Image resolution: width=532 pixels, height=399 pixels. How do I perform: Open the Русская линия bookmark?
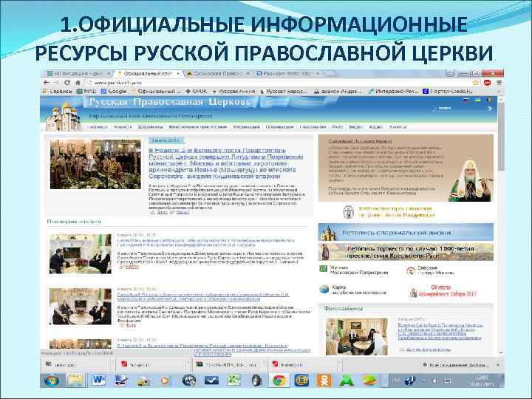(x=233, y=92)
